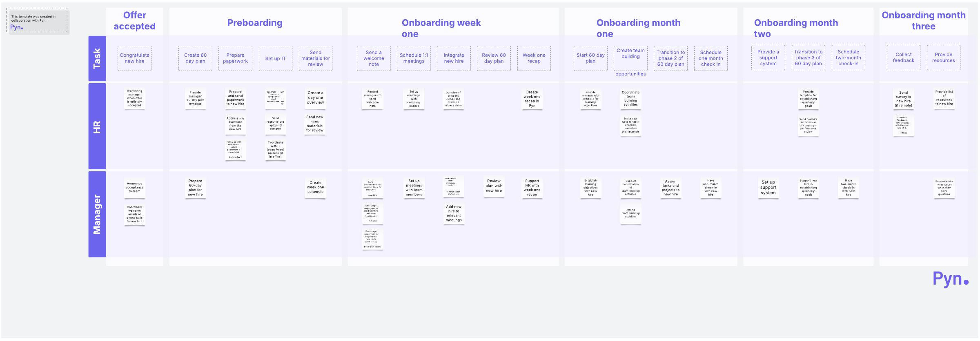The width and height of the screenshot is (980, 341).
Task: Click the Onboarding month three header
Action: (924, 21)
